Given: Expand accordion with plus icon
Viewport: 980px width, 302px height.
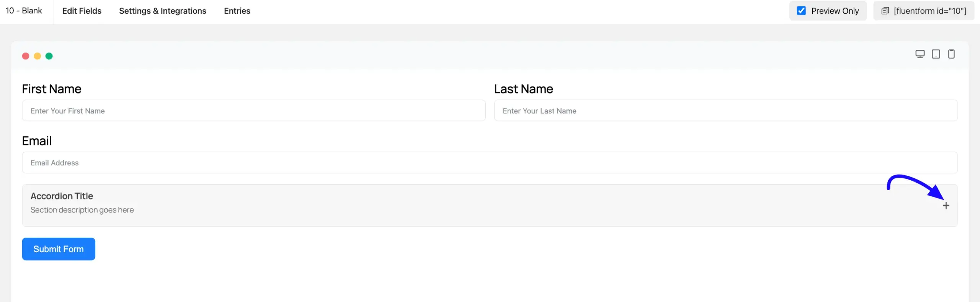Looking at the screenshot, I should coord(946,206).
